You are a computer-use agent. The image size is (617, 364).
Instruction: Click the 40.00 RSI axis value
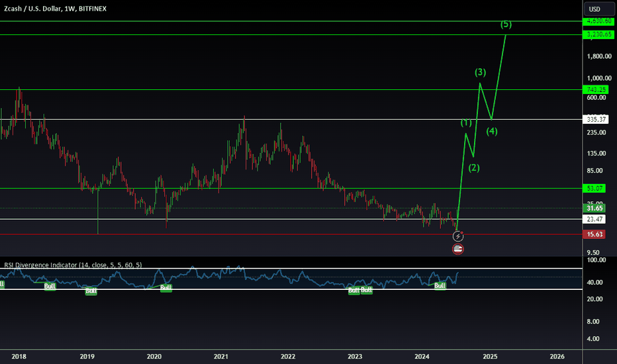(x=594, y=282)
